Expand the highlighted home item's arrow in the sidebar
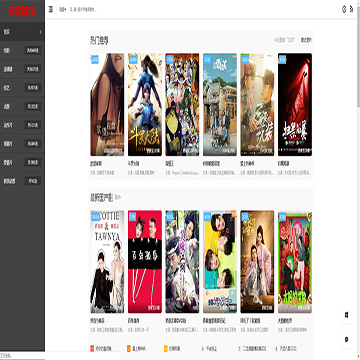Viewport: 360px width, 360px height. click(x=41, y=32)
